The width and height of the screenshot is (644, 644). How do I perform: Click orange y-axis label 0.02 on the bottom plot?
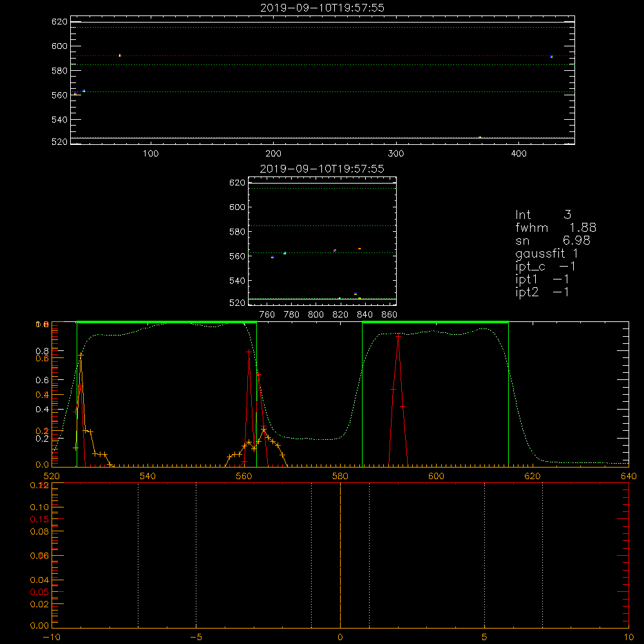[x=39, y=604]
